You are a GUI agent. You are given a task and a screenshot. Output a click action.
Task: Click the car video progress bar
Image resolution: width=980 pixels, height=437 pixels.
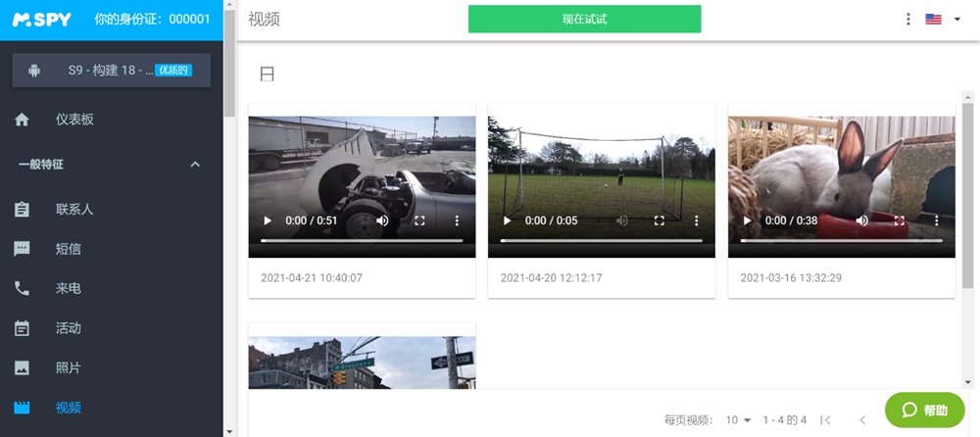point(362,241)
